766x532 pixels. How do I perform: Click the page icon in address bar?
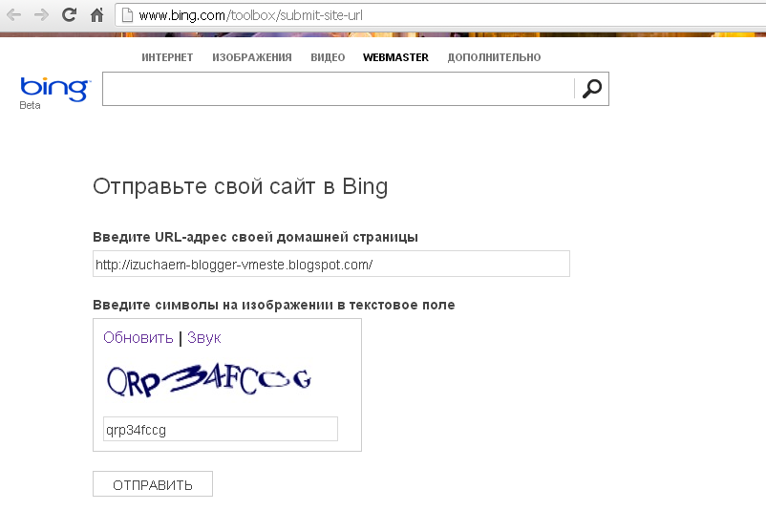[x=127, y=15]
